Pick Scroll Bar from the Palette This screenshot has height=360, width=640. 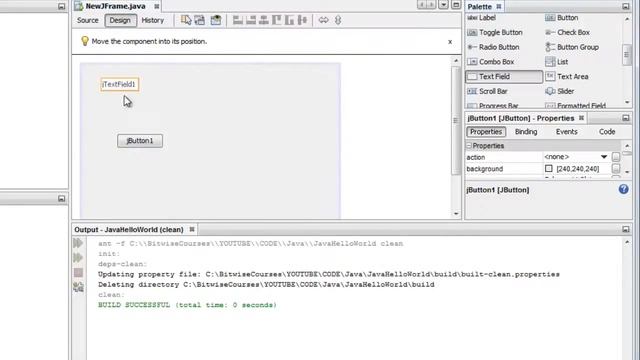tap(487, 91)
